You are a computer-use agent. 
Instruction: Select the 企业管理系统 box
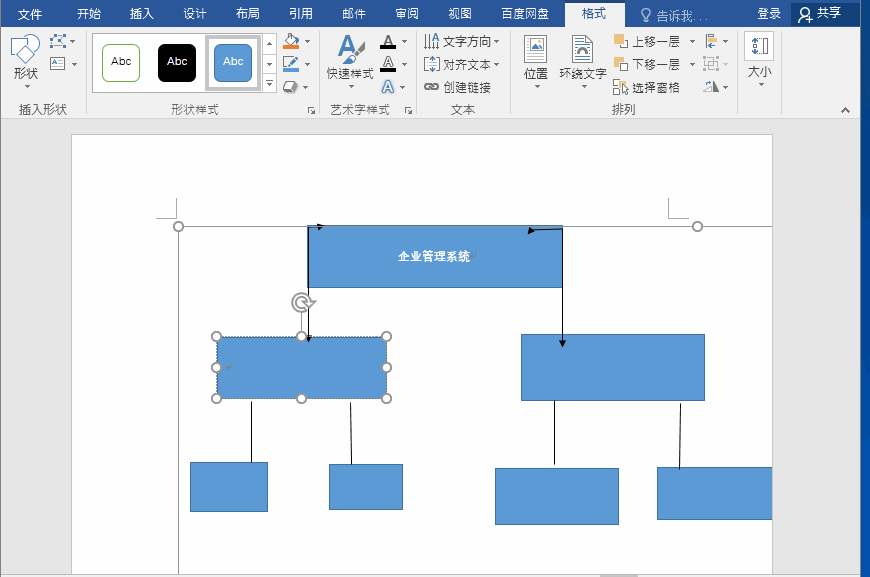coord(435,257)
